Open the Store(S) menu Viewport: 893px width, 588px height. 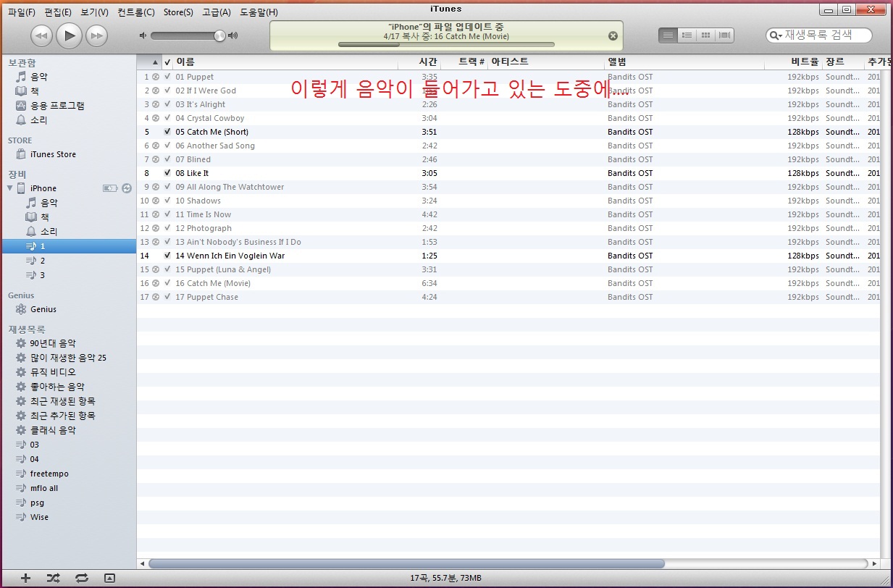177,12
